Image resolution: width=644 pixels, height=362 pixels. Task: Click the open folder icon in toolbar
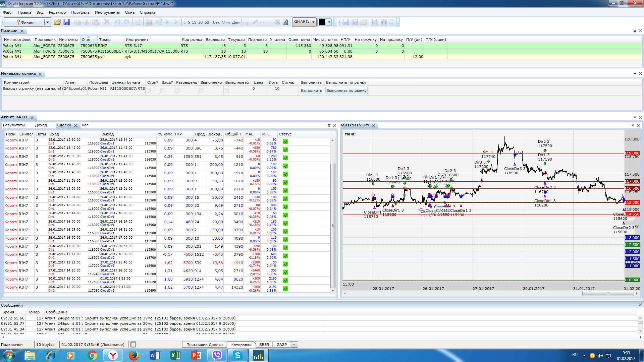coord(57,22)
